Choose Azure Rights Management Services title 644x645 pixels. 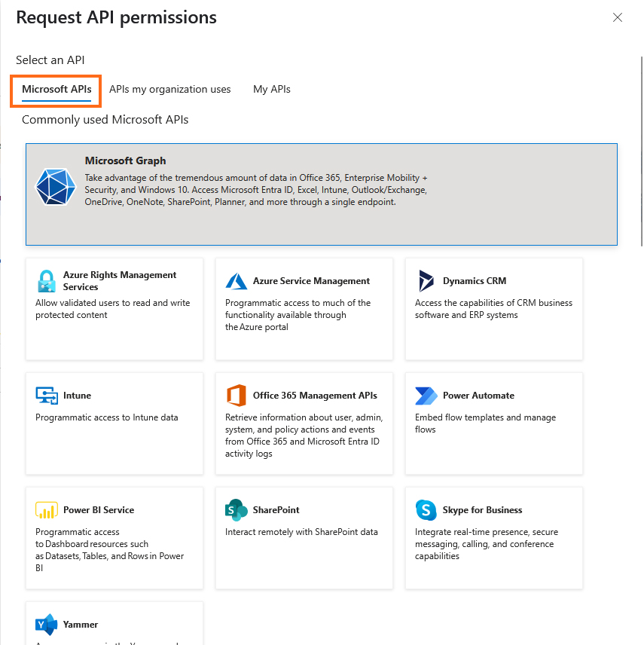120,281
